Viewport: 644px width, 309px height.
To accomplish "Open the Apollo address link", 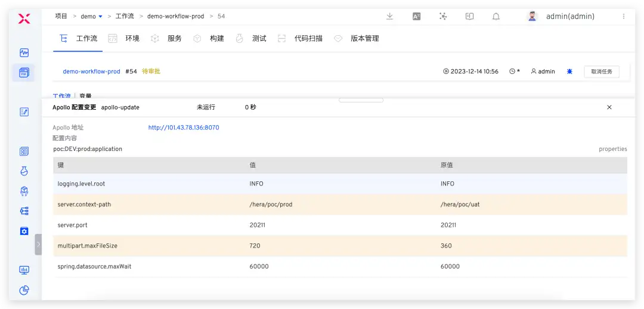I will click(x=184, y=128).
